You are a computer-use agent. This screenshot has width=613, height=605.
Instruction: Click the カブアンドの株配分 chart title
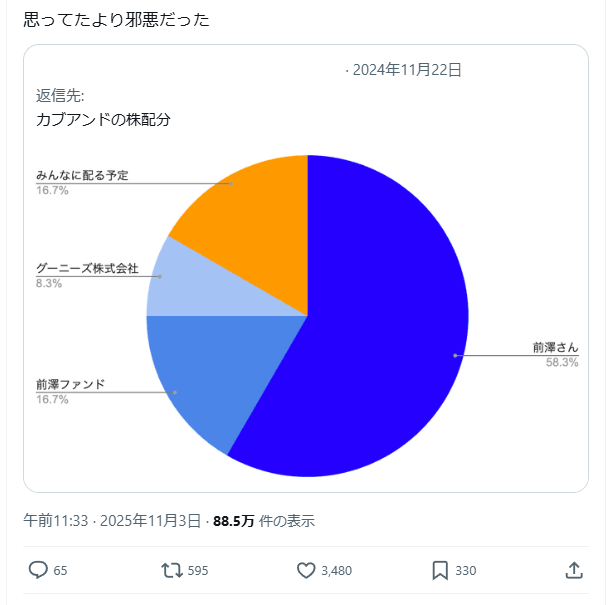[x=103, y=119]
